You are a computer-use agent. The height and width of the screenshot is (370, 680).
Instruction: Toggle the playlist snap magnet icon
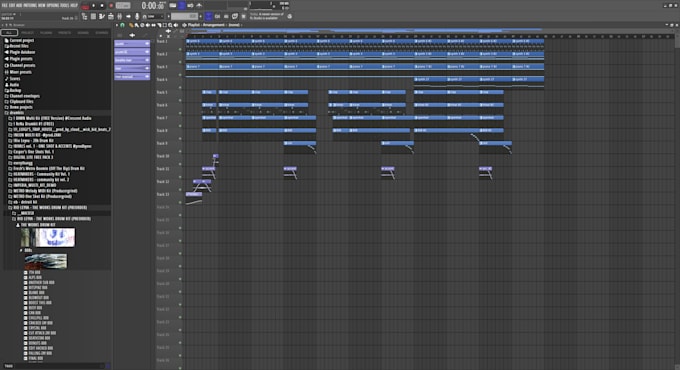click(122, 25)
